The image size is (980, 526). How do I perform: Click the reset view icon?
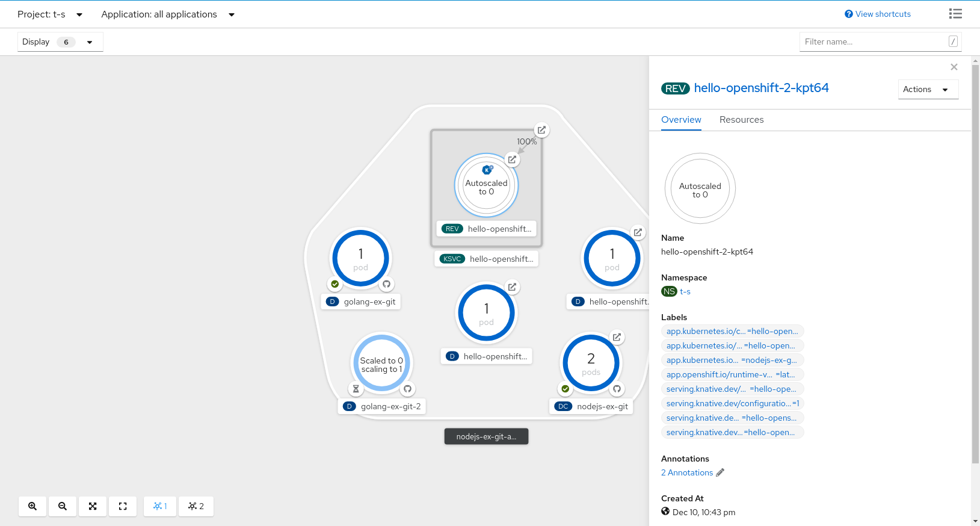click(123, 506)
